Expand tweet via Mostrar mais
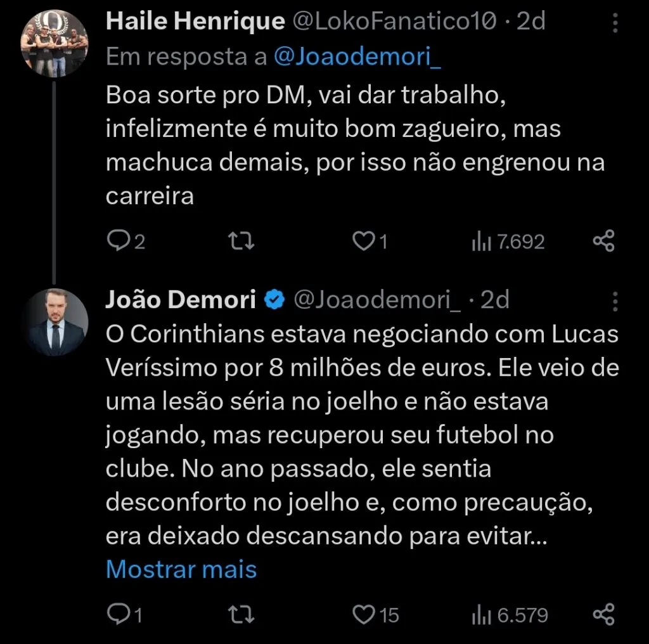The height and width of the screenshot is (644, 649). [181, 569]
